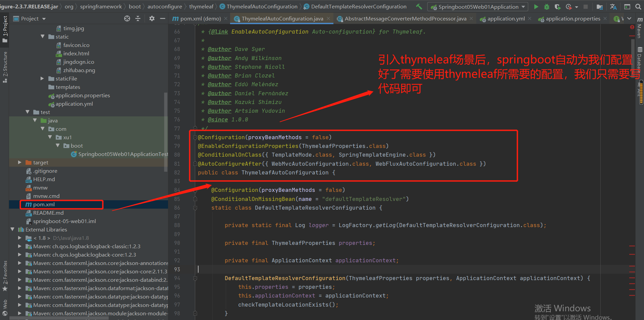
Task: Run the application with the green play icon
Action: pyautogui.click(x=536, y=7)
